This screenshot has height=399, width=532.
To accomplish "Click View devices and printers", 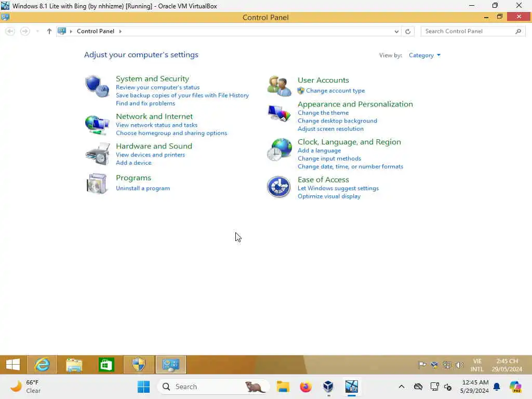I will point(150,155).
